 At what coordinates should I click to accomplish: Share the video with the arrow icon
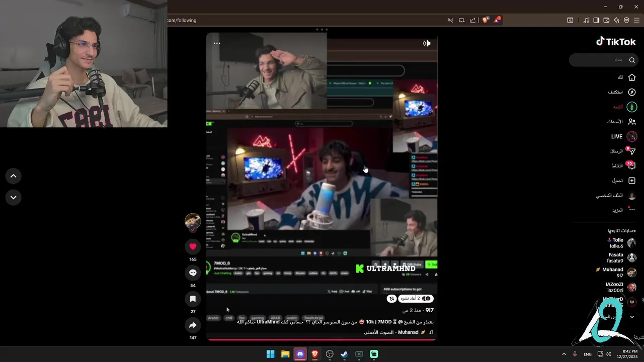pos(193,325)
